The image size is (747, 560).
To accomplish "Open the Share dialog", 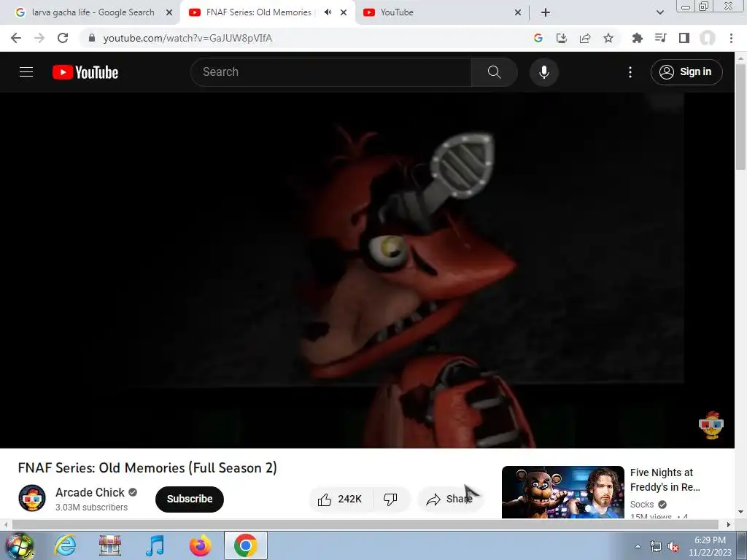I will coord(449,499).
